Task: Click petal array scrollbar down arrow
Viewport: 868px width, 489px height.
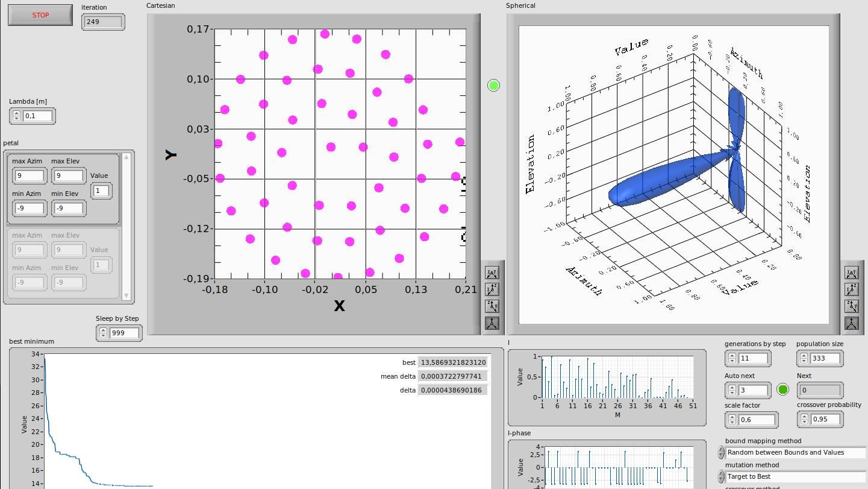Action: tap(126, 295)
